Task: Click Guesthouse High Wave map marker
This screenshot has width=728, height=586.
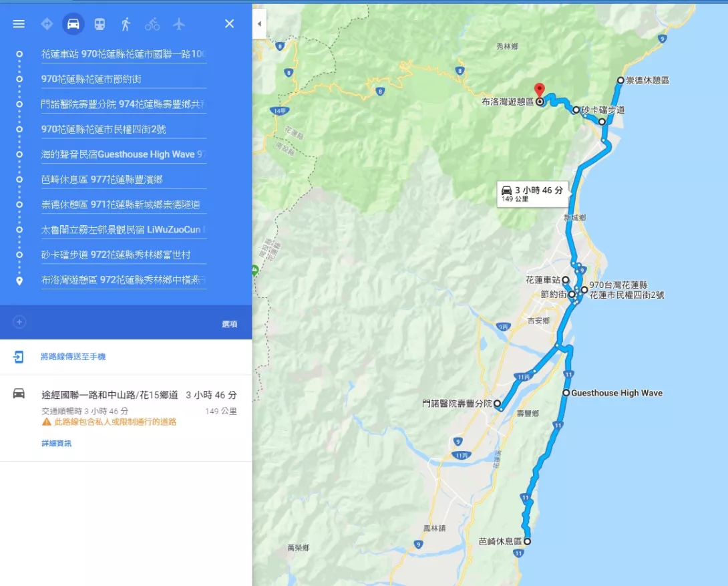Action: pyautogui.click(x=566, y=393)
